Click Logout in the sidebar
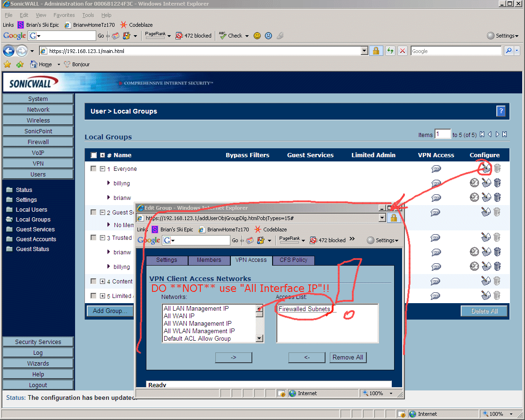525x420 pixels. pyautogui.click(x=38, y=385)
